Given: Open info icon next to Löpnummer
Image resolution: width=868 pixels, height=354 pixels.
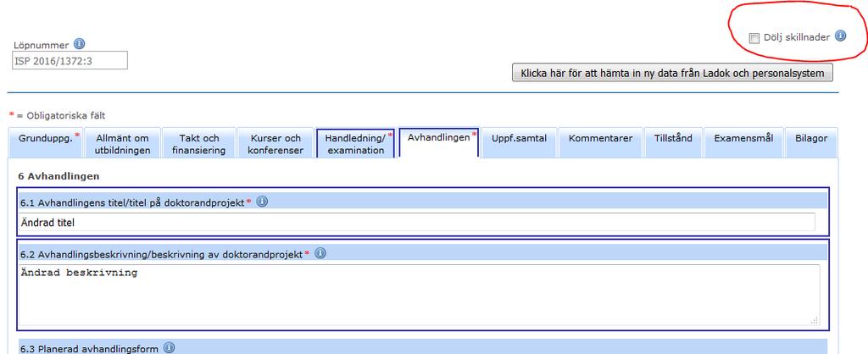Looking at the screenshot, I should click(x=79, y=44).
